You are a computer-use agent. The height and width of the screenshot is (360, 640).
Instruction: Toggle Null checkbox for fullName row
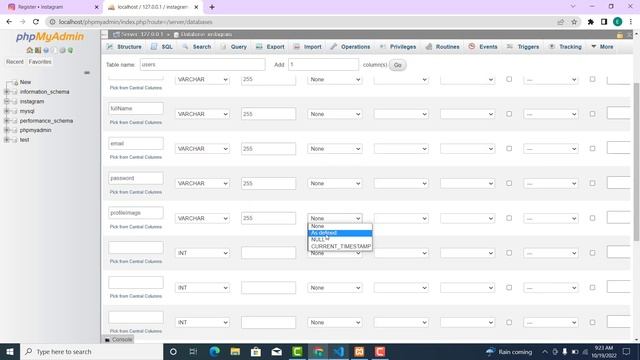pyautogui.click(x=509, y=114)
